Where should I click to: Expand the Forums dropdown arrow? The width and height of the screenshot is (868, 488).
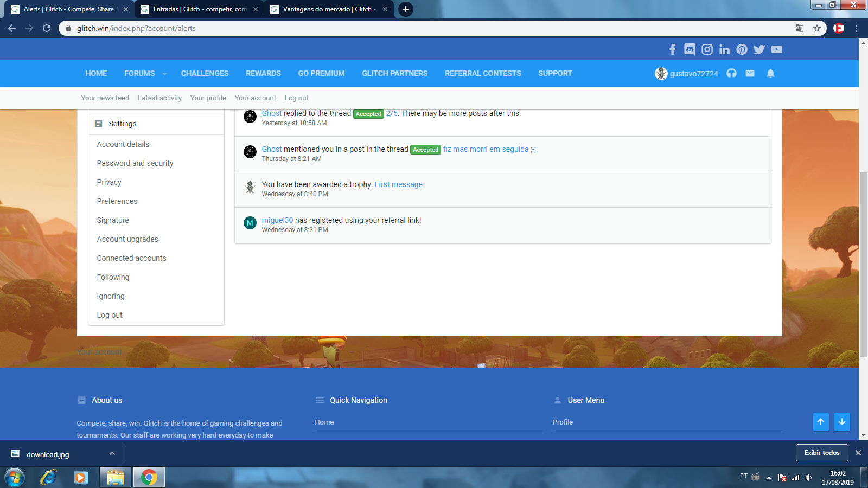164,74
